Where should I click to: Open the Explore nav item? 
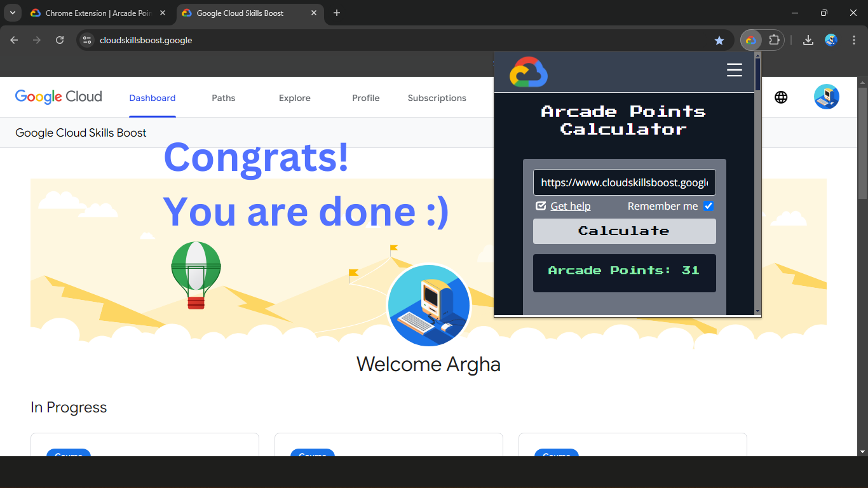[x=295, y=98]
